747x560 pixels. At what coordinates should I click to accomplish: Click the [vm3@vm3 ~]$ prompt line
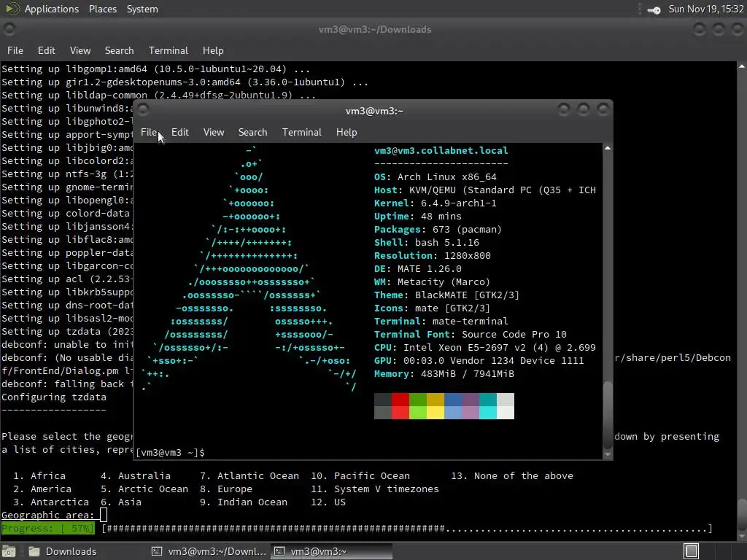(x=170, y=452)
